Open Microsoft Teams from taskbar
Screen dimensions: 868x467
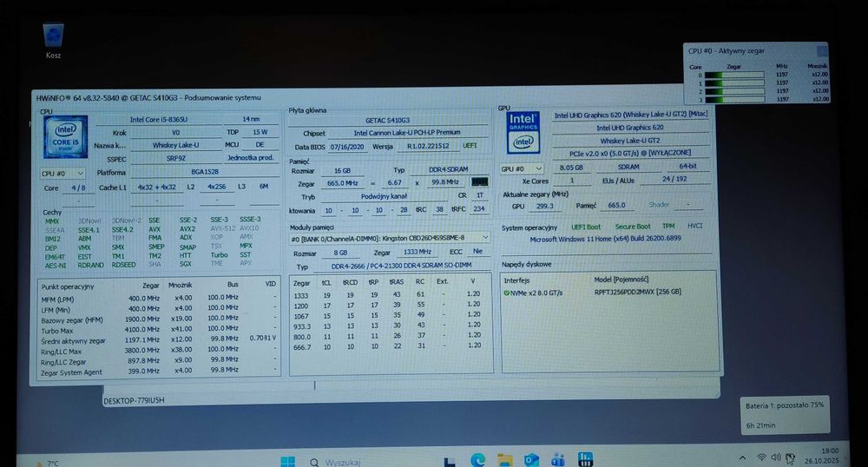coord(558,460)
